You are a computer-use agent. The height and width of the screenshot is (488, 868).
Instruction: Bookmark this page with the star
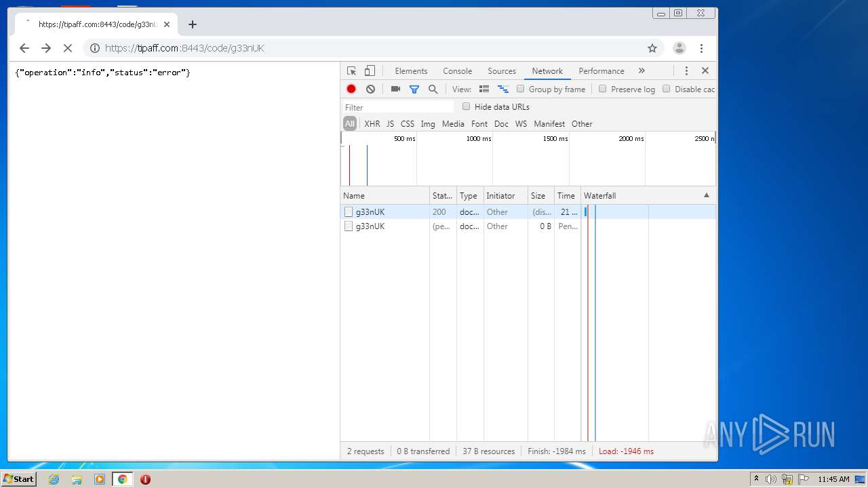click(652, 48)
